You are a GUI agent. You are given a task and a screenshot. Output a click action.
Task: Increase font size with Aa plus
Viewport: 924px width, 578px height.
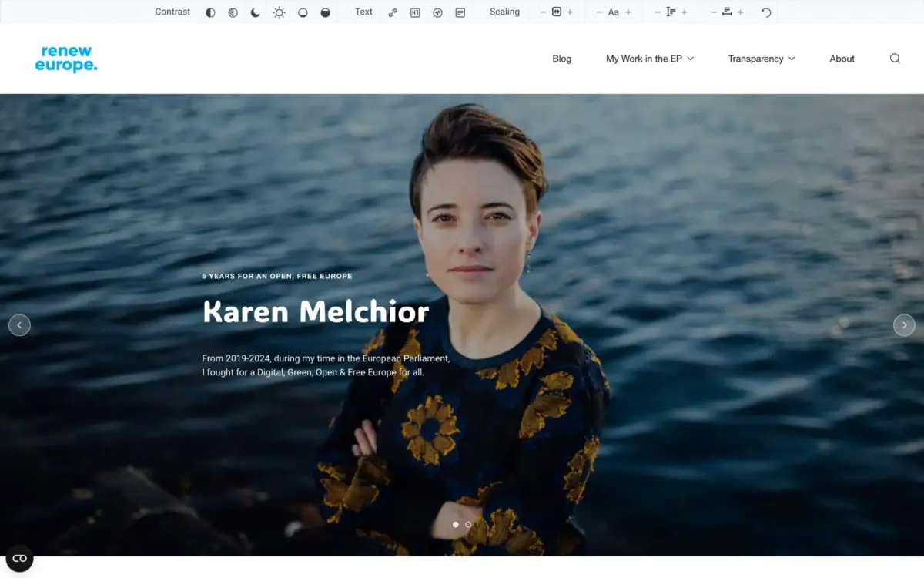point(628,12)
